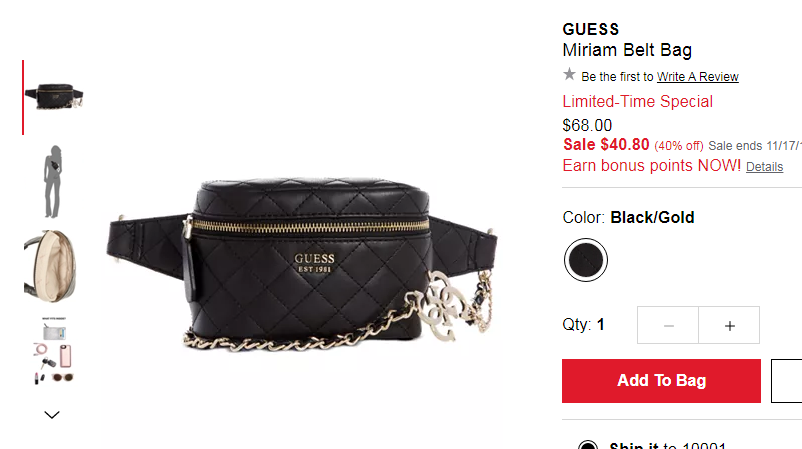Select the Black/Gold color swatch

(586, 260)
